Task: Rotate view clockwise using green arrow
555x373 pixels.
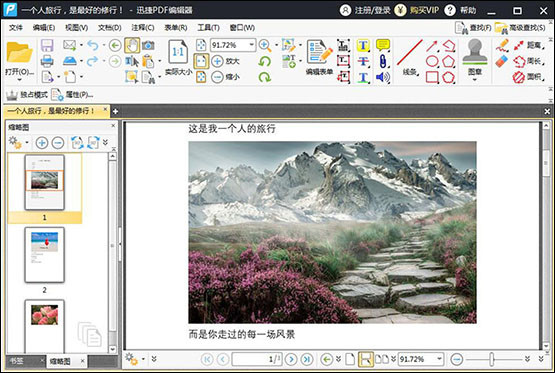Action: [x=264, y=77]
